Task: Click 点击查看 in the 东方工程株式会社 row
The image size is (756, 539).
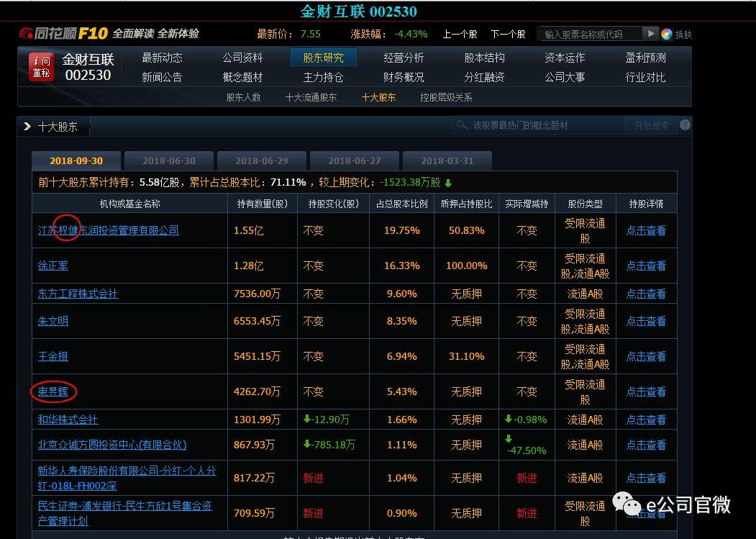Action: pyautogui.click(x=646, y=294)
